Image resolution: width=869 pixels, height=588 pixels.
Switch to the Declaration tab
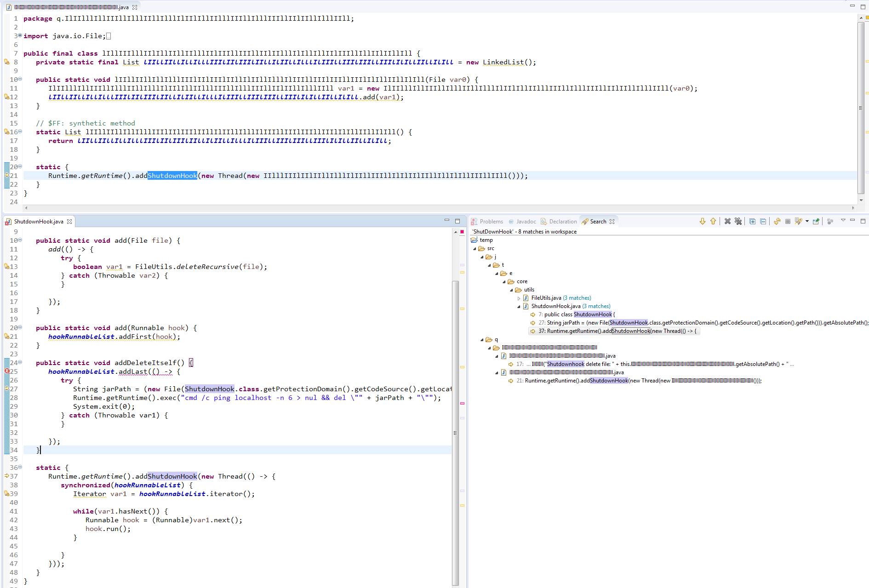click(559, 222)
